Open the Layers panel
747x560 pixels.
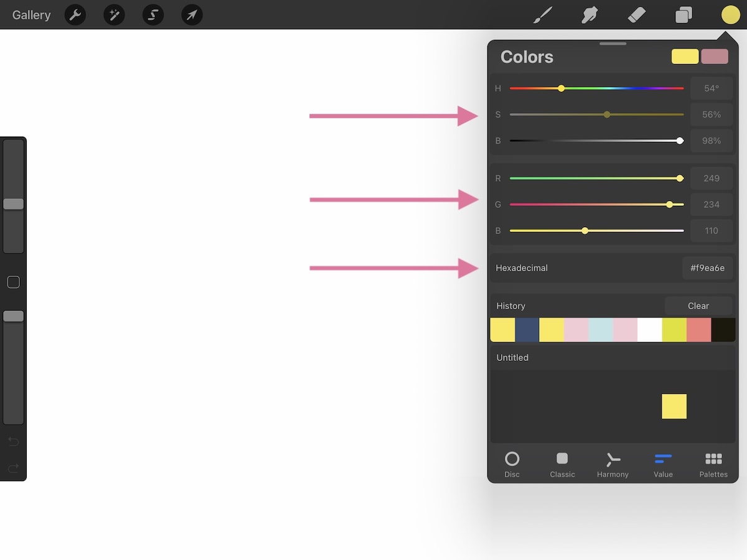(x=684, y=15)
